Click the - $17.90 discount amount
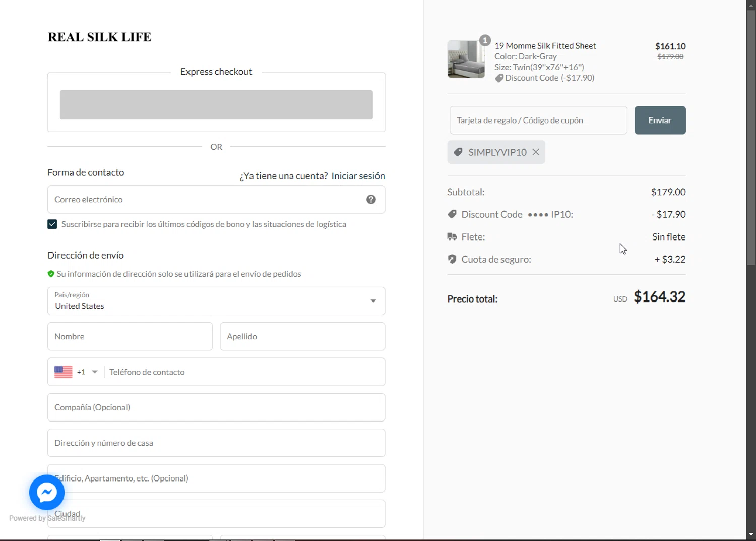Screen dimensions: 756x541 click(x=668, y=214)
